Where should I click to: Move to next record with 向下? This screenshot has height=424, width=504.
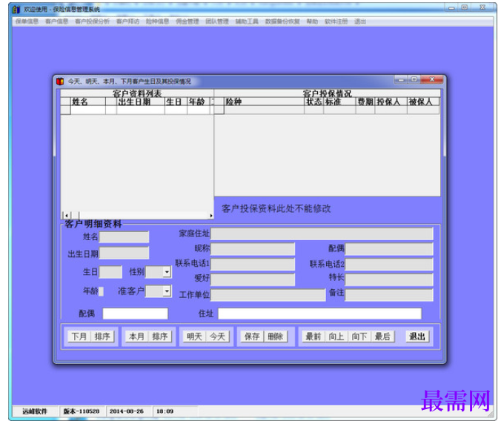click(359, 337)
